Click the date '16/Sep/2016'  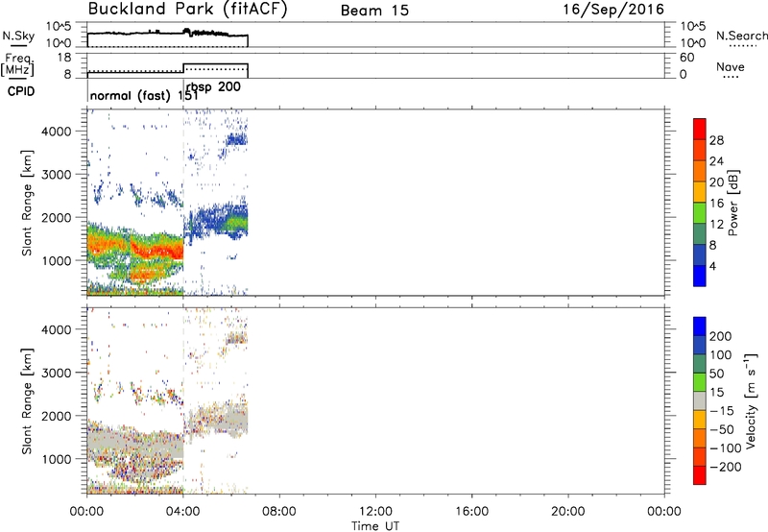tap(613, 10)
